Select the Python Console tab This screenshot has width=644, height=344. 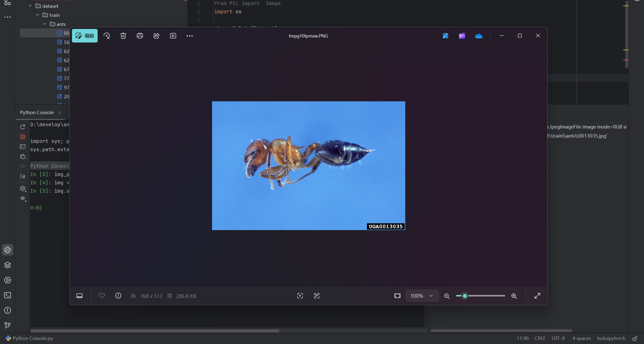pyautogui.click(x=37, y=112)
